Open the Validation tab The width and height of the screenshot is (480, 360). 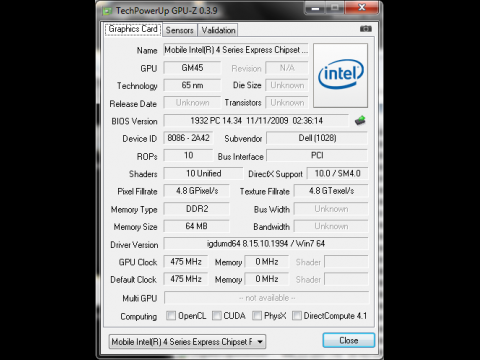click(x=218, y=30)
